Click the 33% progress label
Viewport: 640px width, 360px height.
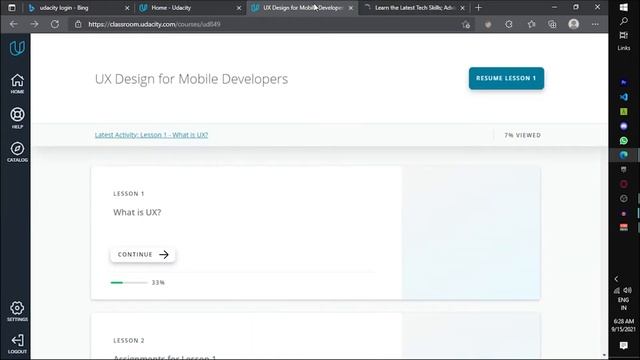[158, 282]
